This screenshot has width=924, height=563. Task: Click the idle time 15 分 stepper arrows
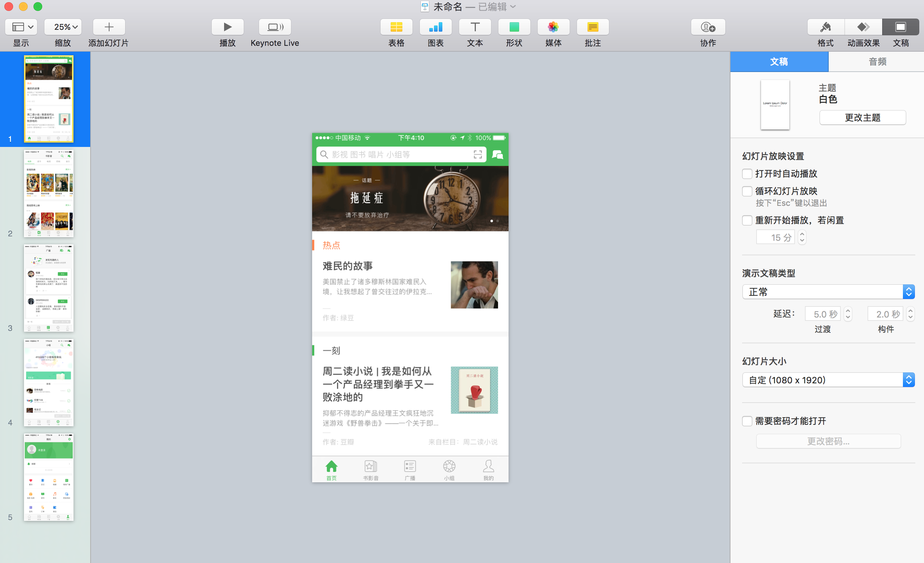(802, 237)
